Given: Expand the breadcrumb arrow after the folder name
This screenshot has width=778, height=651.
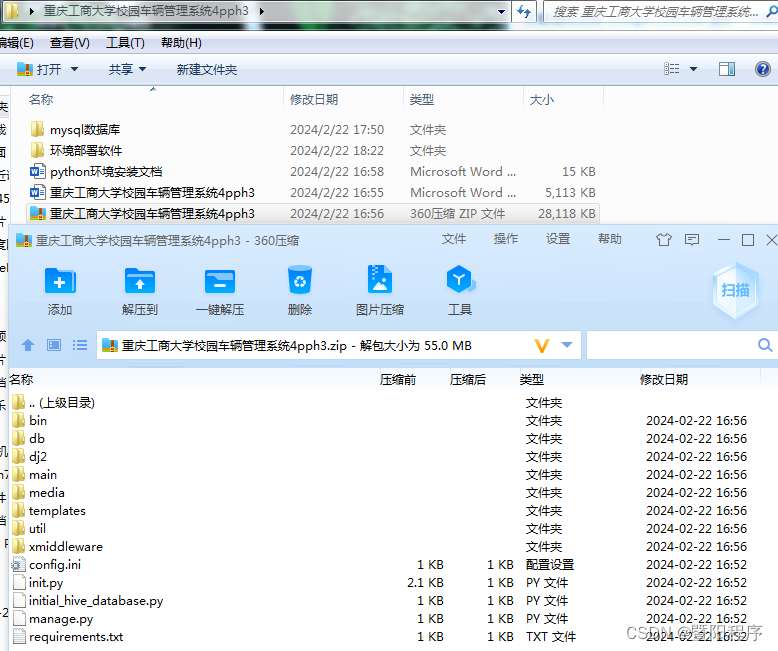Looking at the screenshot, I should click(261, 11).
